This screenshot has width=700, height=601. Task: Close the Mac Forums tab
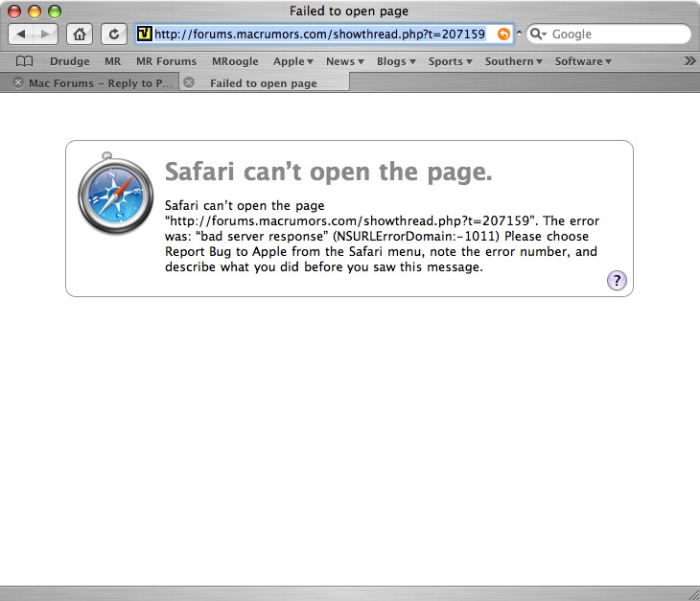18,82
